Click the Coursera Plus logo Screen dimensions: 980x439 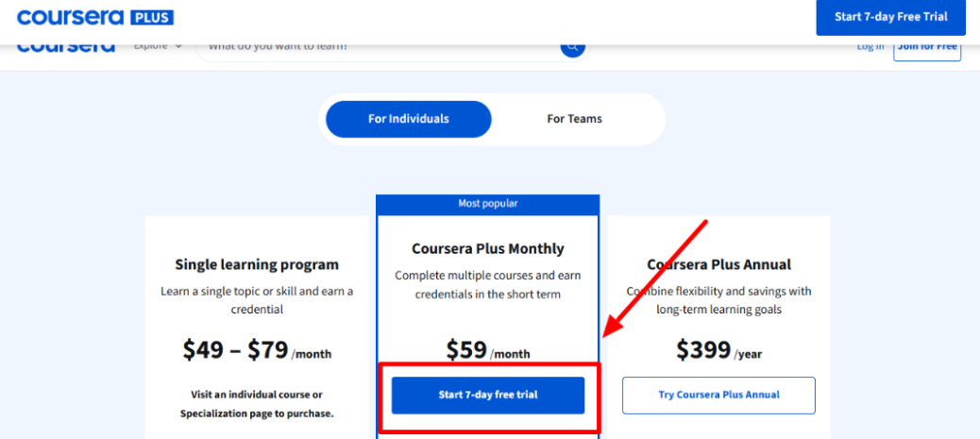(95, 18)
